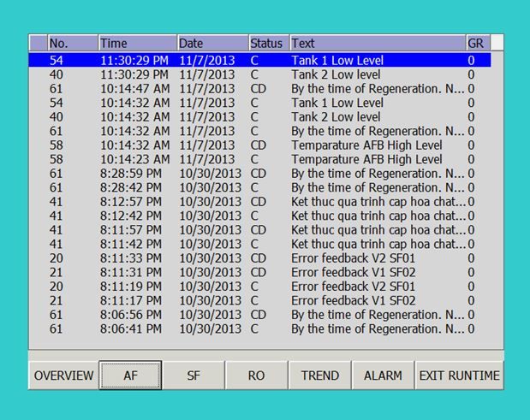
Task: Sort by the Time column header
Action: 136,43
